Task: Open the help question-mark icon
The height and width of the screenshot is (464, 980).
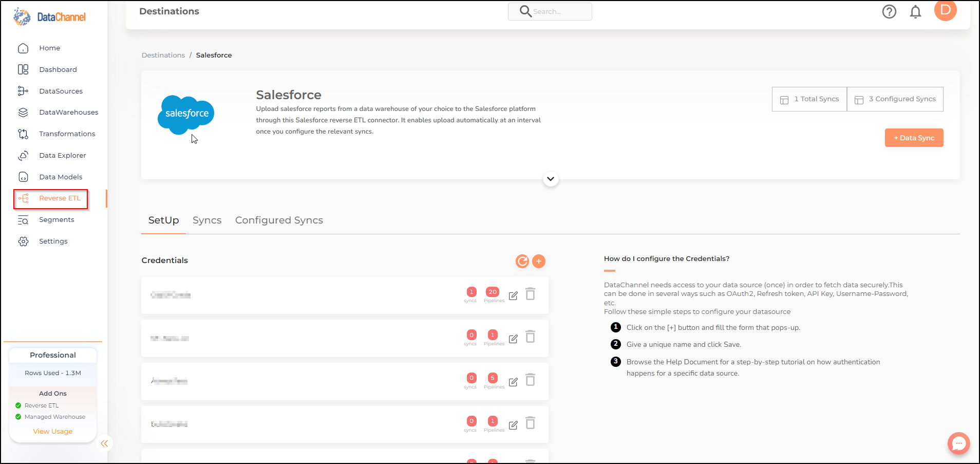Action: (x=889, y=12)
